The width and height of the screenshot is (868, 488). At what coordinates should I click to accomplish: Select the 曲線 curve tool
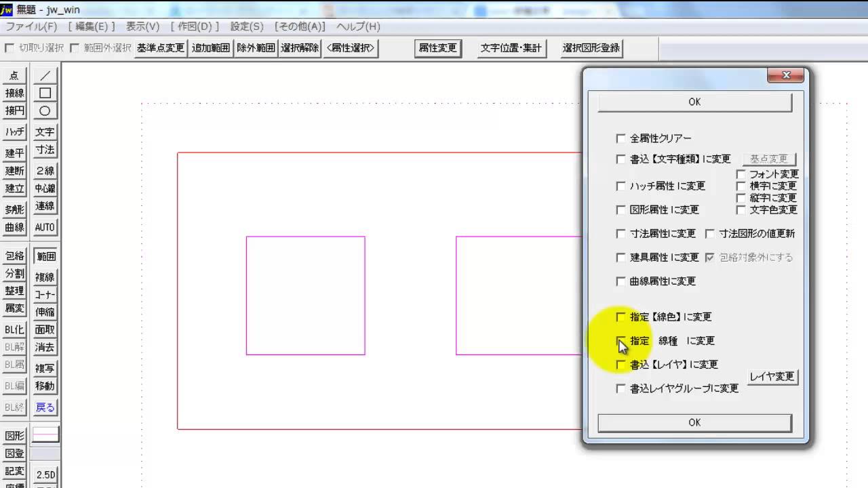point(14,227)
